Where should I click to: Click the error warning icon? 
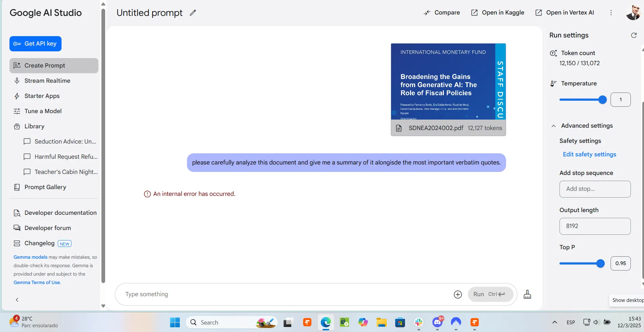[147, 194]
